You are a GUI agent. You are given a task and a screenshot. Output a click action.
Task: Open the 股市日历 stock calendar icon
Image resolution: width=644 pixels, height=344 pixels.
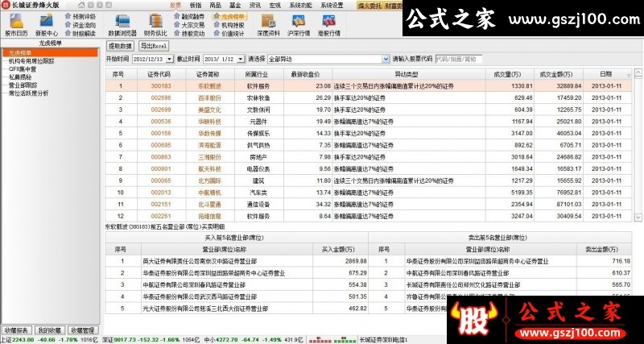[16, 25]
